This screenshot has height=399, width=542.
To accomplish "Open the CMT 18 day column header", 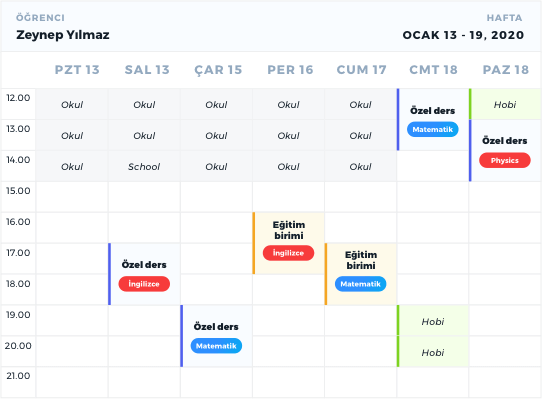I will click(x=433, y=70).
